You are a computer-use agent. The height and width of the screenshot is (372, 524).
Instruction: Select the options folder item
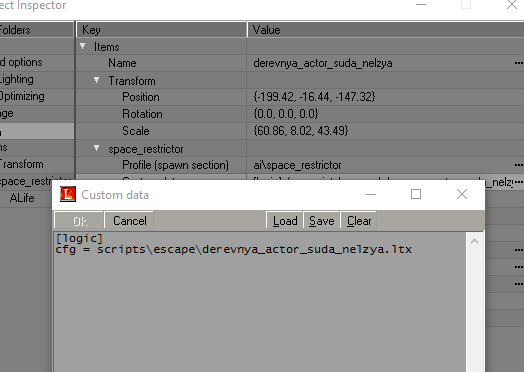click(x=21, y=62)
